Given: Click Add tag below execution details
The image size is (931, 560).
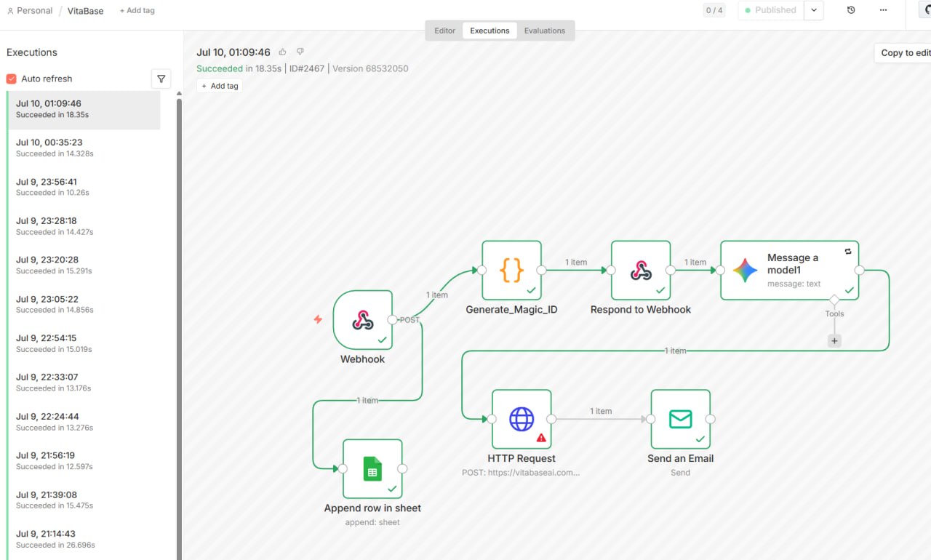Looking at the screenshot, I should [220, 86].
